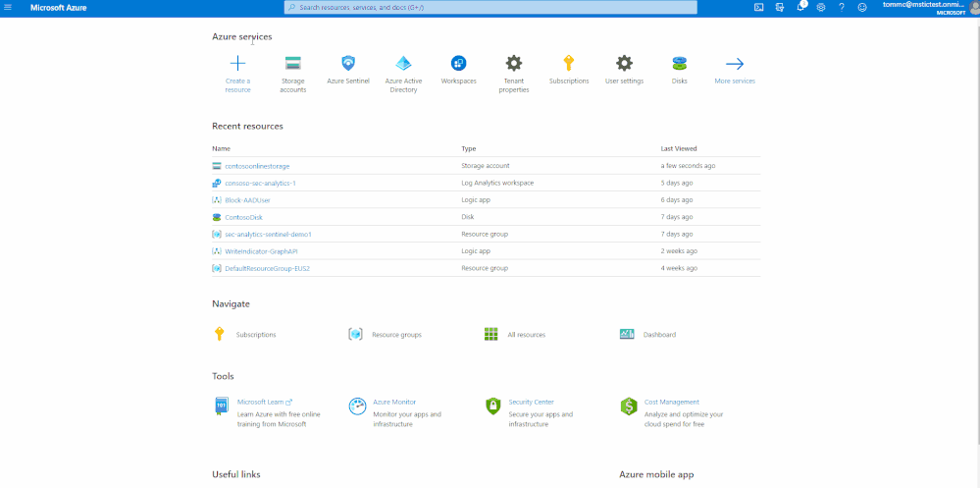The width and height of the screenshot is (980, 488).
Task: Click the Microsoft Azure home title
Action: pos(59,8)
